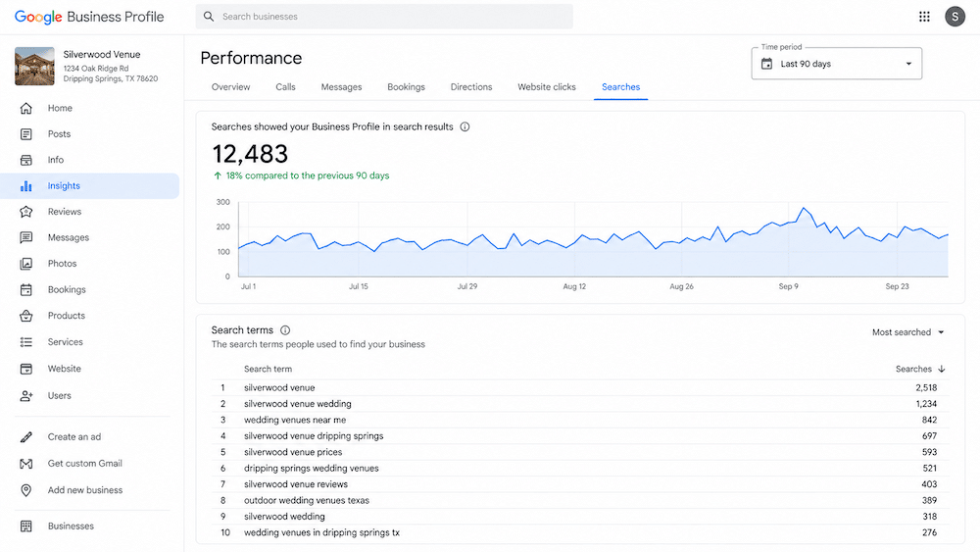Image resolution: width=980 pixels, height=552 pixels.
Task: Select the Directions tab
Action: pyautogui.click(x=471, y=87)
